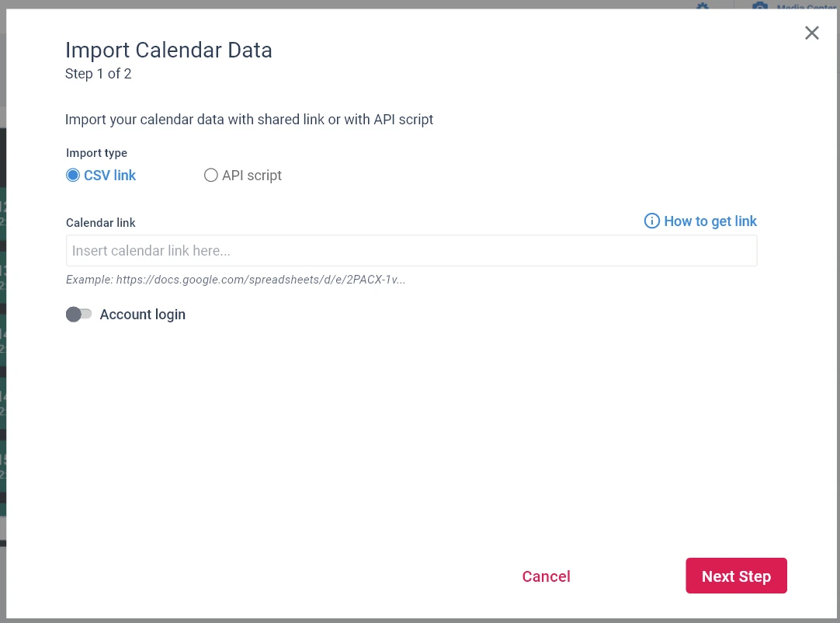The width and height of the screenshot is (840, 623).
Task: Click the Step 1 of 2 indicator
Action: 98,74
